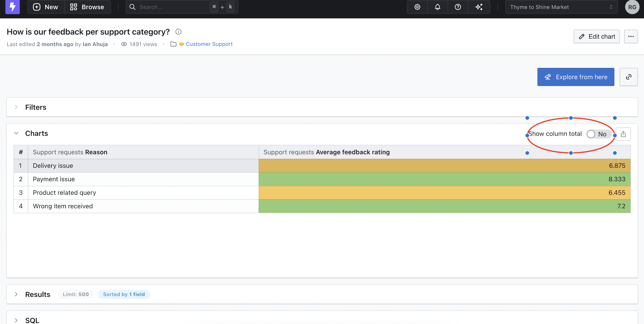Click the folder icon near Customer Support
644x324 pixels.
click(x=173, y=44)
